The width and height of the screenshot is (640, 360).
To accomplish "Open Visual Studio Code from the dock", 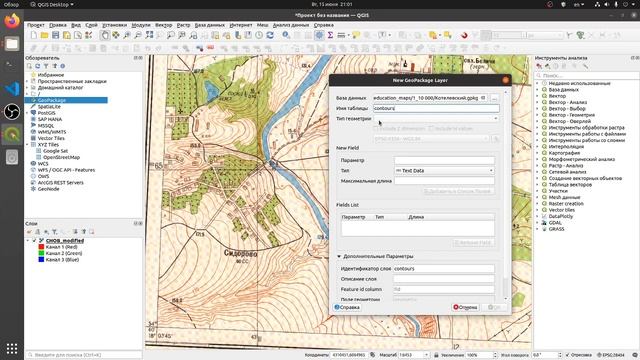I will [x=12, y=89].
